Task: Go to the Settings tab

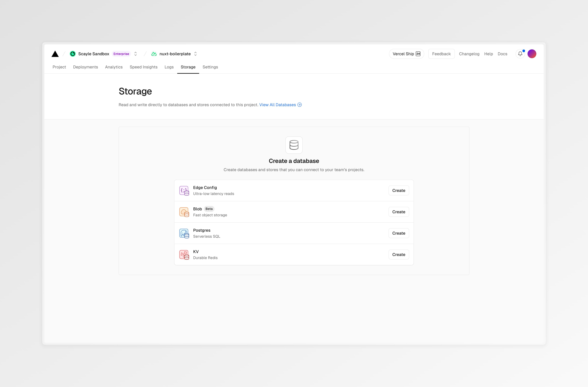Action: [210, 67]
